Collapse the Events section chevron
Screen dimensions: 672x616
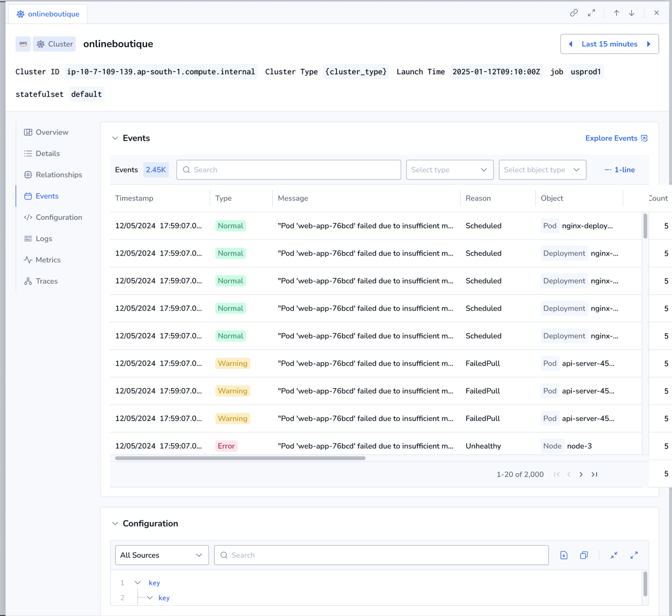pyautogui.click(x=115, y=138)
